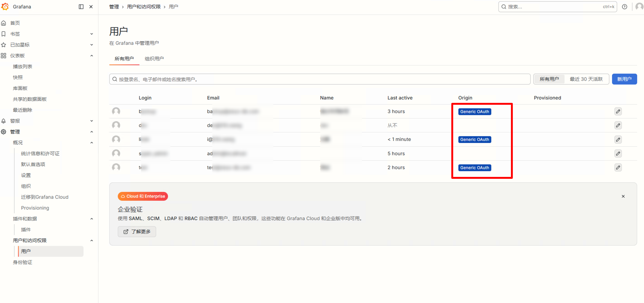Click avatar of user active 5 hours
The image size is (644, 303).
pyautogui.click(x=116, y=153)
